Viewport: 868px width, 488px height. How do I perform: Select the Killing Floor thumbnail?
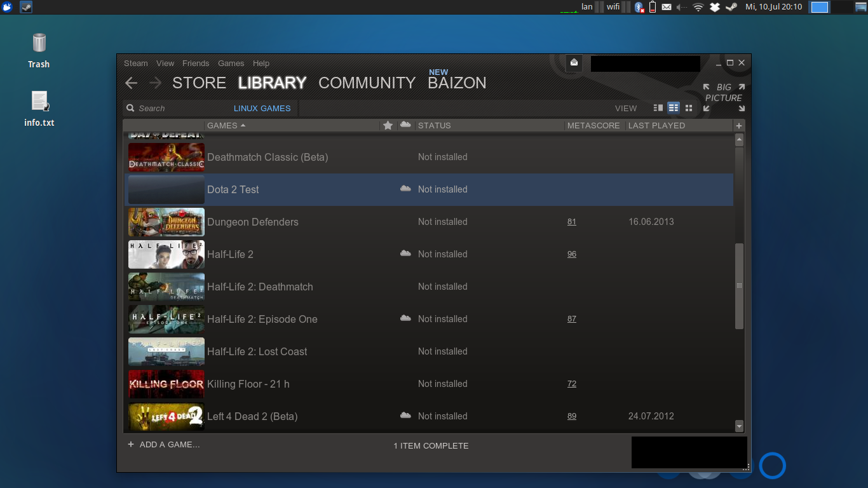point(166,384)
